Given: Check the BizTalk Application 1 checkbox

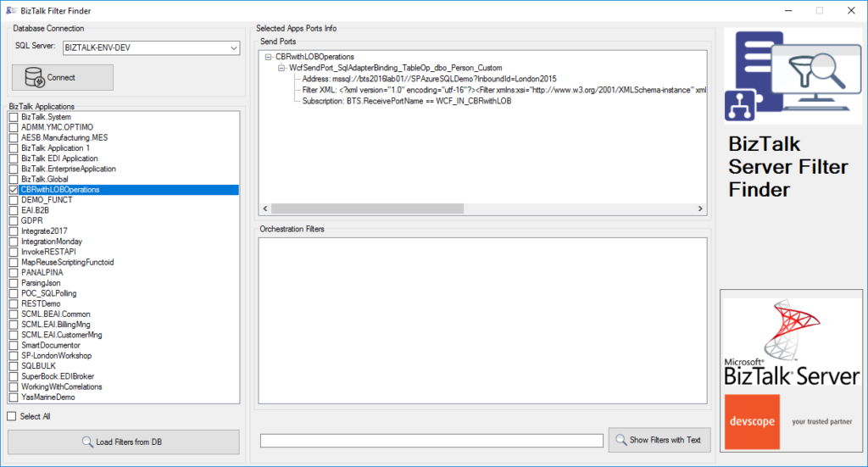Looking at the screenshot, I should pos(14,148).
